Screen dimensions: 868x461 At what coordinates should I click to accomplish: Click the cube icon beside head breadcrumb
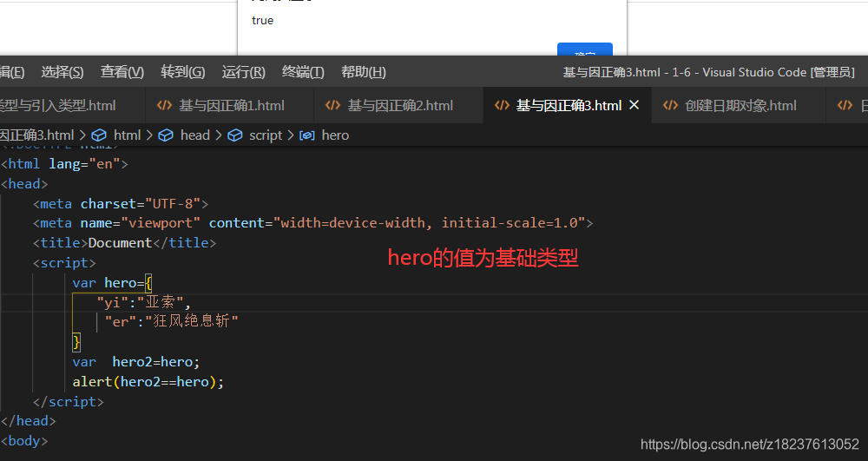click(166, 135)
